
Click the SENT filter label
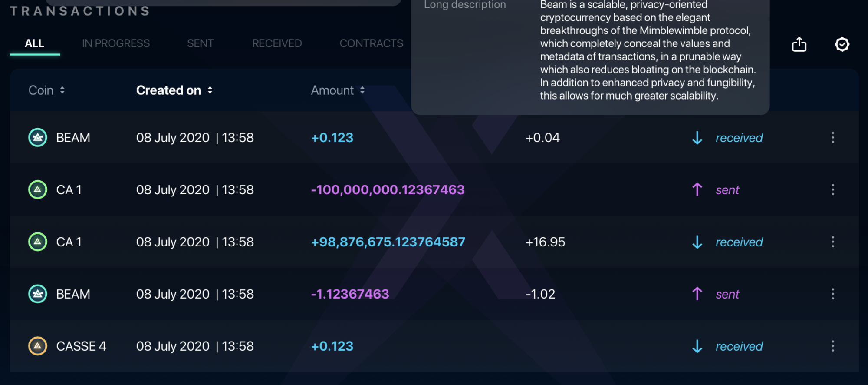coord(200,43)
